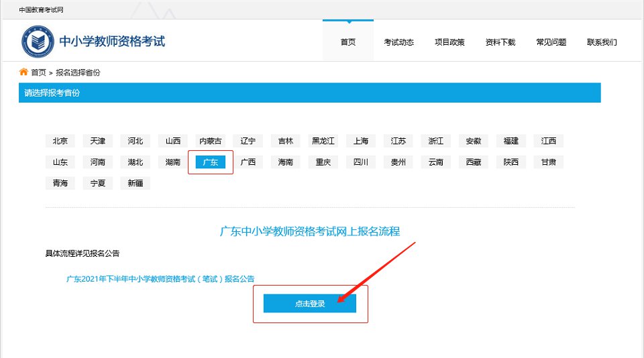
Task: Click the orange home icon in breadcrumb
Action: (x=23, y=72)
